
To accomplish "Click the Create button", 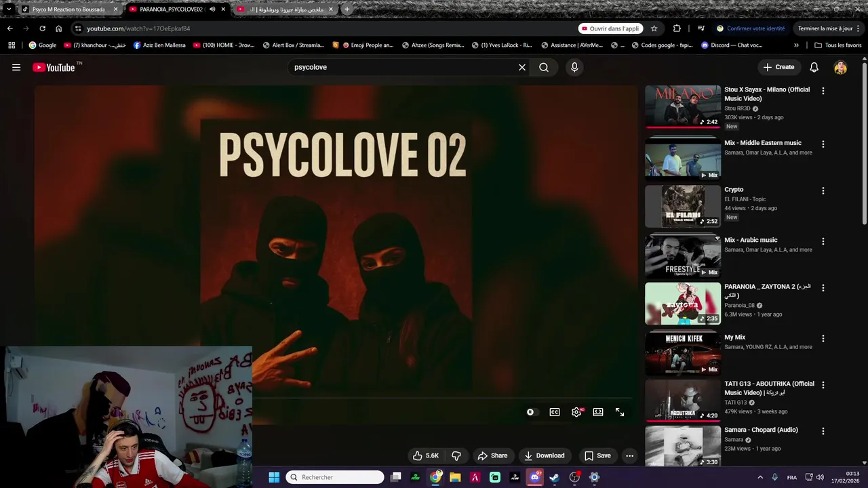I will (x=778, y=67).
